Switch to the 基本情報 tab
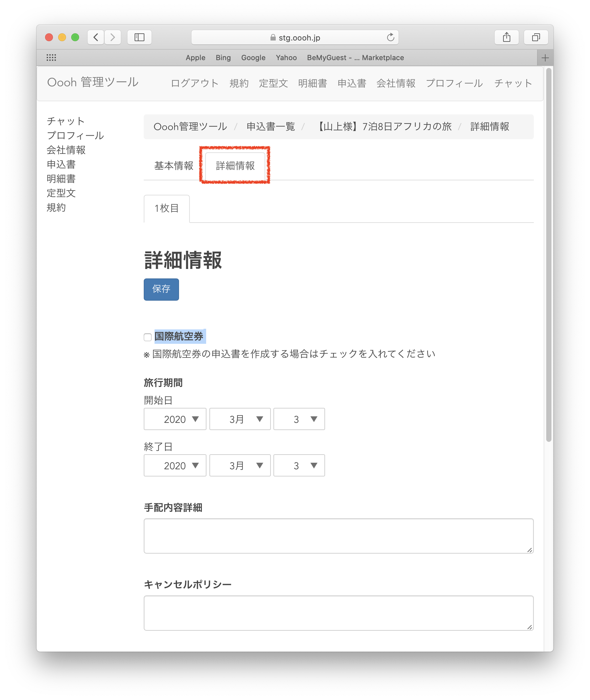 coord(173,166)
